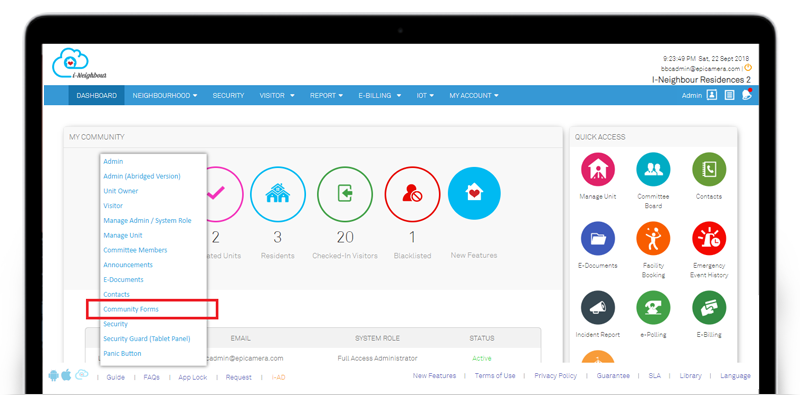The width and height of the screenshot is (800, 395).
Task: Open the i-AD footer link
Action: (279, 377)
